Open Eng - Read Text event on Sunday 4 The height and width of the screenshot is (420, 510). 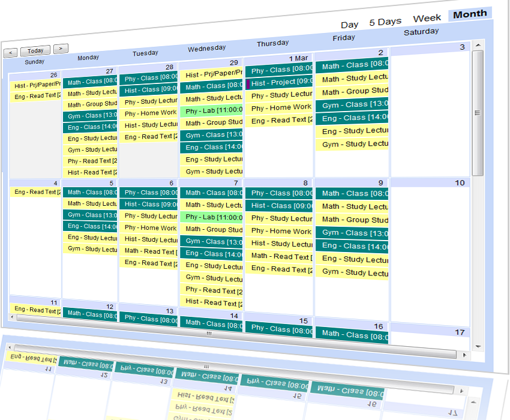click(x=36, y=192)
